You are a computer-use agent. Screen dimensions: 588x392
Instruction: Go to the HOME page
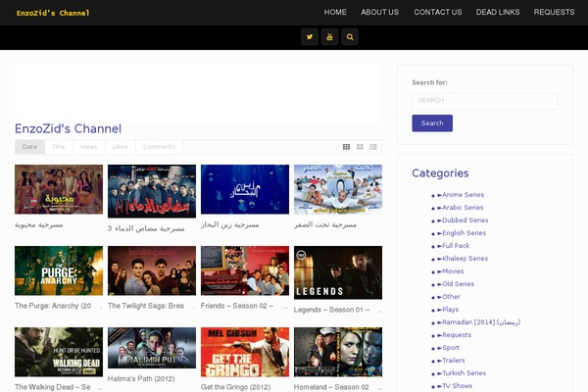click(x=335, y=12)
